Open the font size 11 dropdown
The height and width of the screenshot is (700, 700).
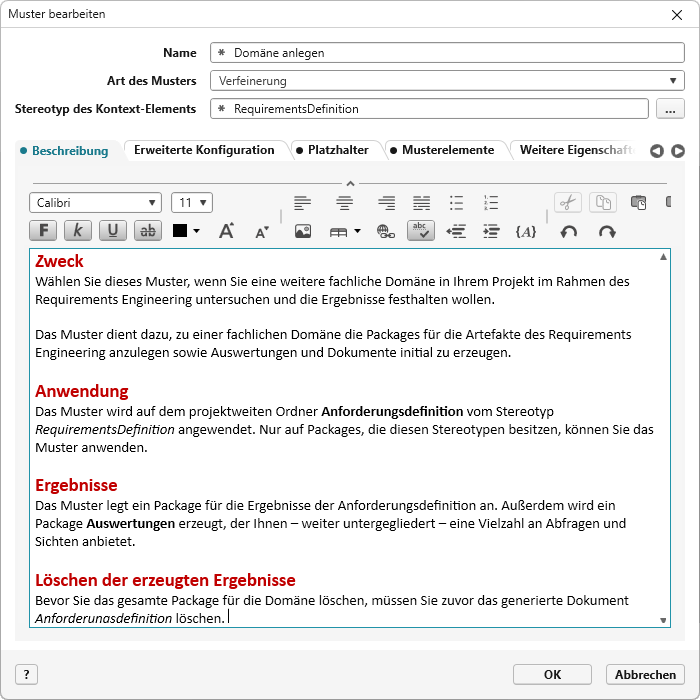192,203
